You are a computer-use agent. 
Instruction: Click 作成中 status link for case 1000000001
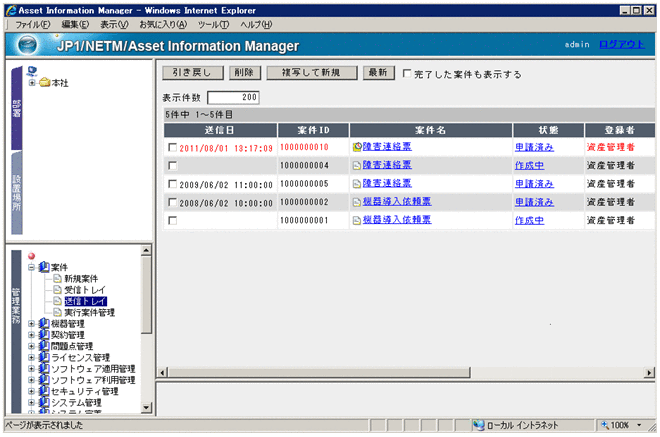[x=529, y=220]
